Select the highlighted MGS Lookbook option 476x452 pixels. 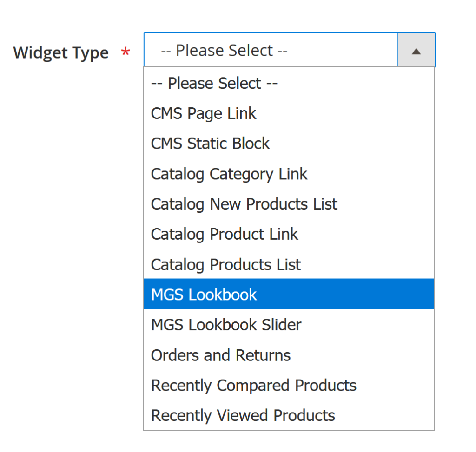point(204,295)
